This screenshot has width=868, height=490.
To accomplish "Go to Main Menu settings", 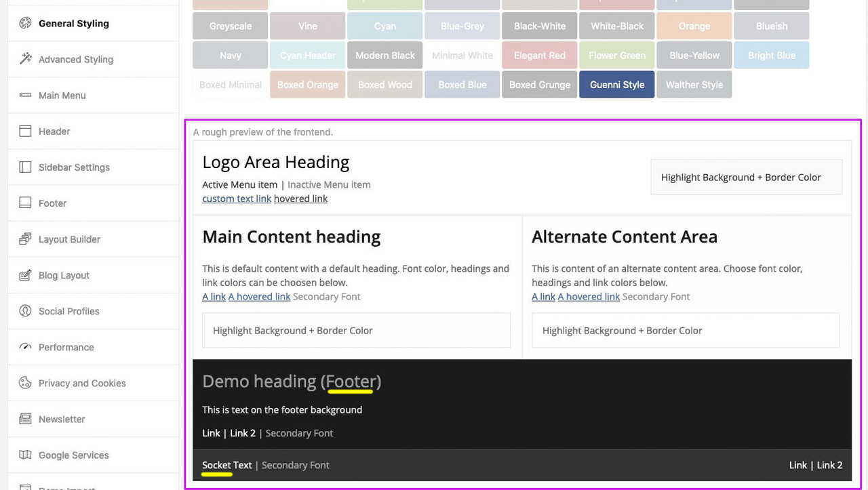I will click(94, 95).
